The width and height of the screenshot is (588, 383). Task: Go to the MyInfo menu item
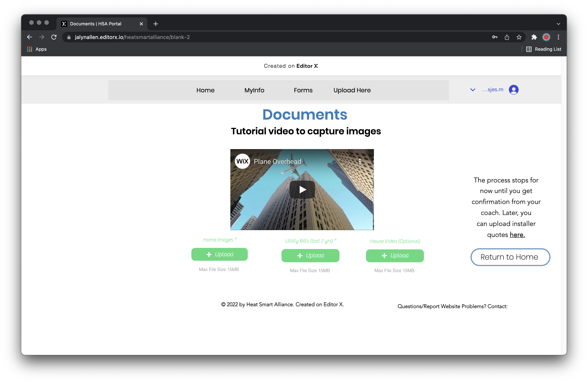(x=254, y=90)
